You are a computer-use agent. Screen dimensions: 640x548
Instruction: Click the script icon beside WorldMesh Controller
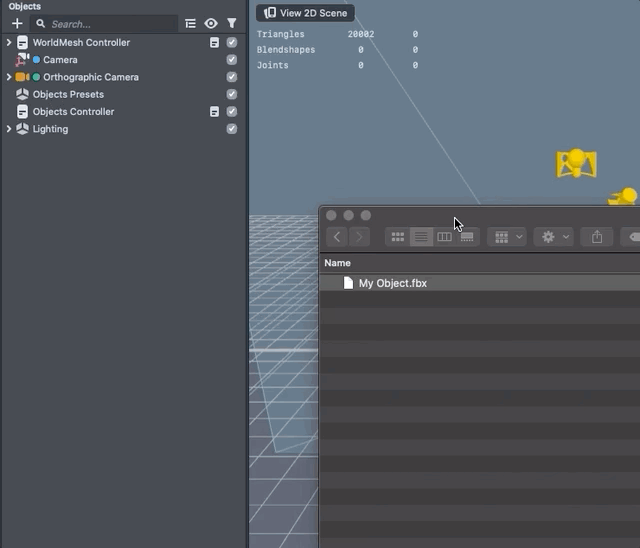click(214, 43)
